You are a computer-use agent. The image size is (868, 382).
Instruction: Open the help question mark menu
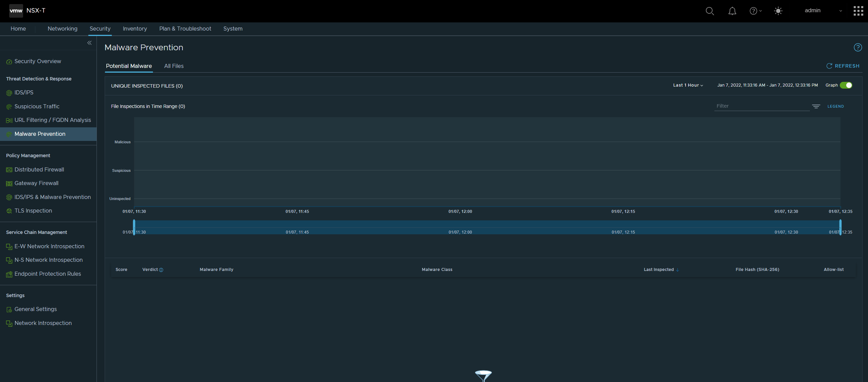tap(756, 11)
